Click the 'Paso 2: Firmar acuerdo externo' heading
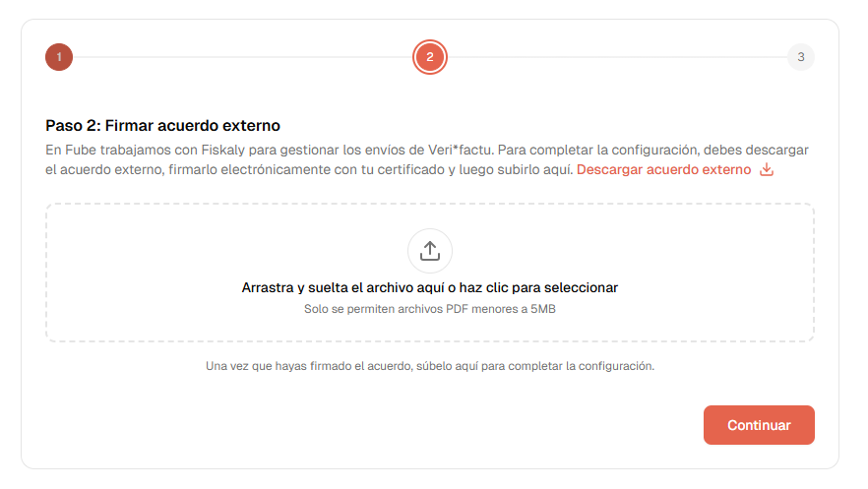Screen dimensions: 868x489 tap(163, 126)
